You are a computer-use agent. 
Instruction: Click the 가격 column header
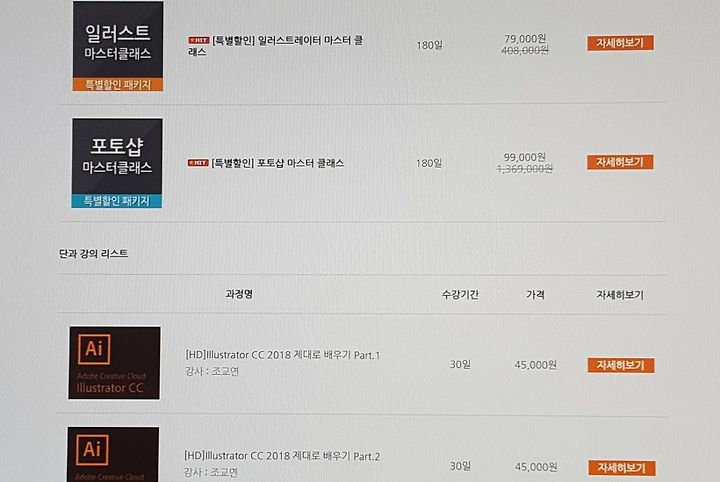[535, 295]
